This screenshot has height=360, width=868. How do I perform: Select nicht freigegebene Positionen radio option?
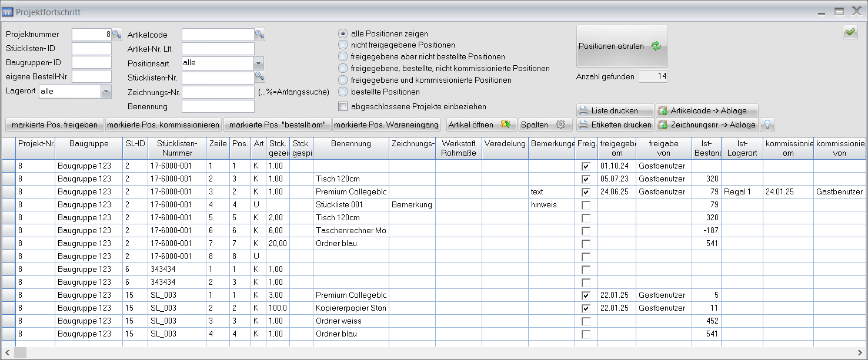tap(343, 45)
